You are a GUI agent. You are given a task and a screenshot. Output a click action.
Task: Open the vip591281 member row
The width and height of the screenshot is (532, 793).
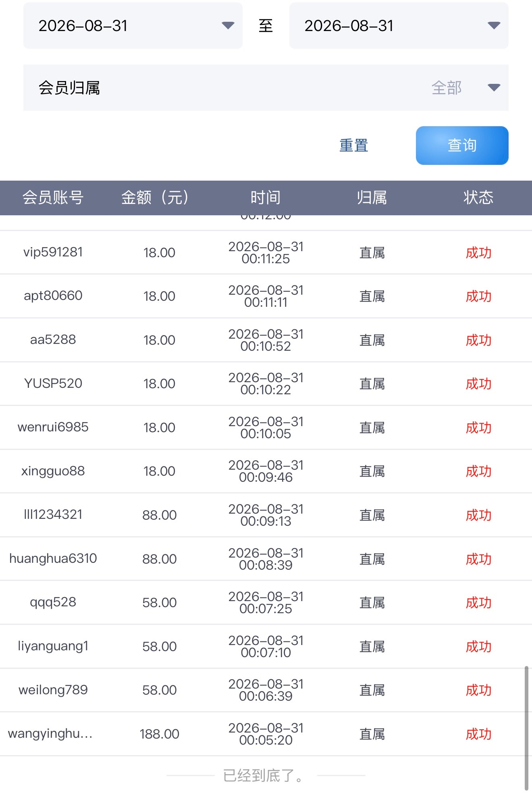click(x=266, y=253)
